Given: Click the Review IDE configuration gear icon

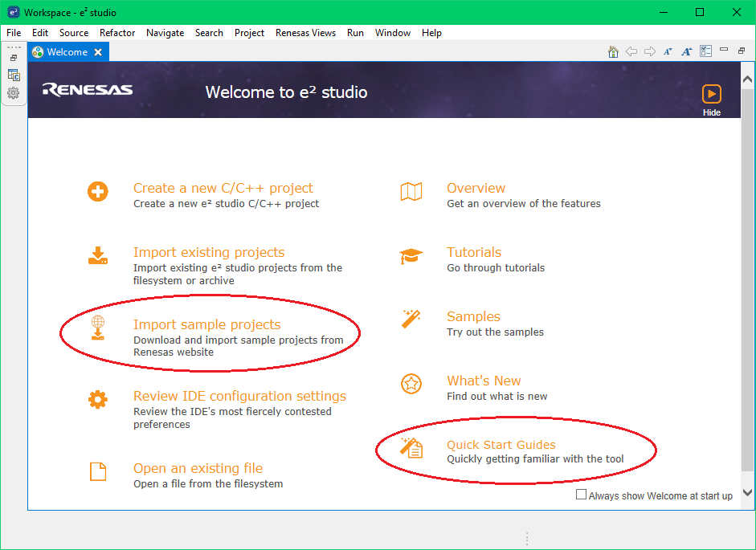Looking at the screenshot, I should [98, 399].
